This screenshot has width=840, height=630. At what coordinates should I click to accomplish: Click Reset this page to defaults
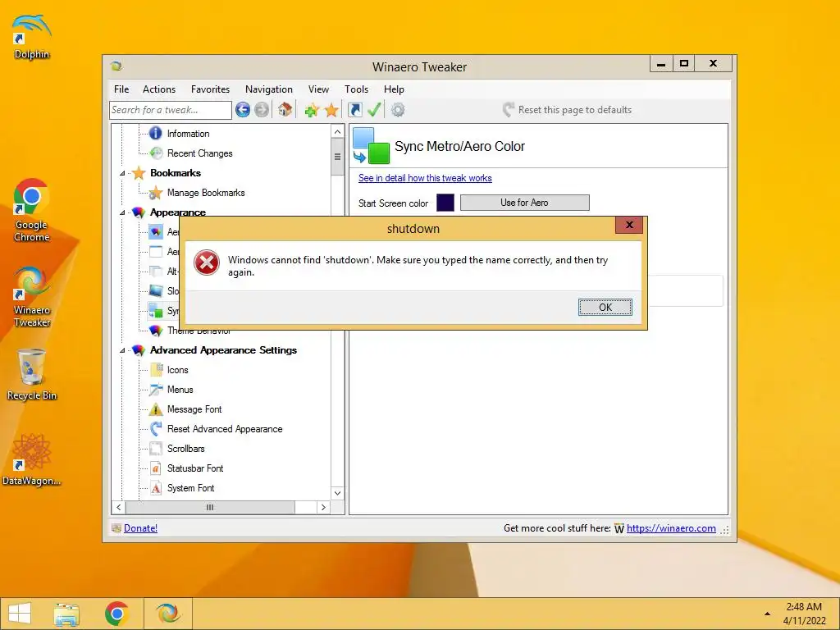point(567,110)
